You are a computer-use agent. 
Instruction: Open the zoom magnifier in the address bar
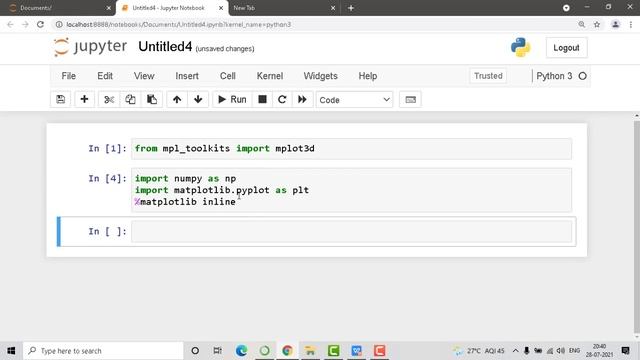coord(581,24)
